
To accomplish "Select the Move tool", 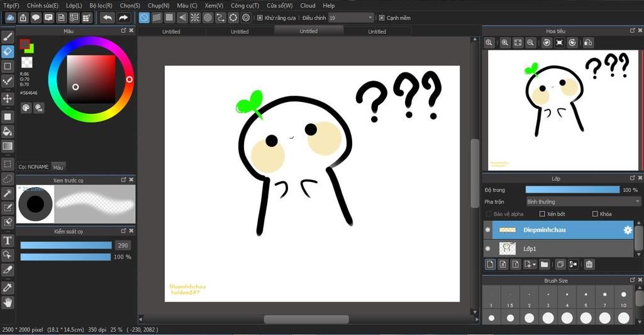I will [x=8, y=99].
